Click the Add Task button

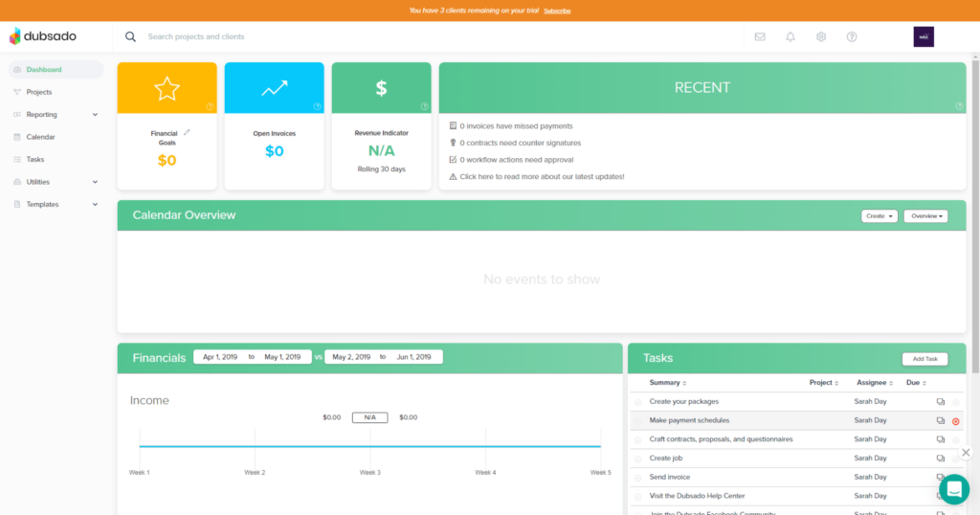click(924, 359)
